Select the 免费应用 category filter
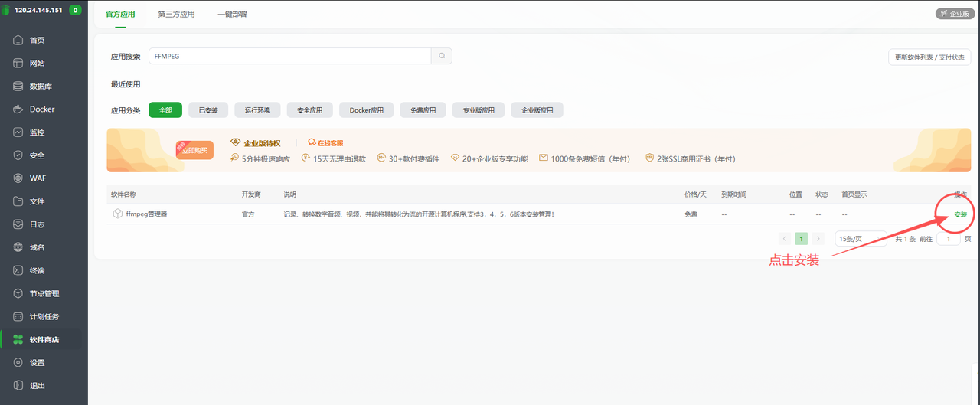 pyautogui.click(x=423, y=110)
